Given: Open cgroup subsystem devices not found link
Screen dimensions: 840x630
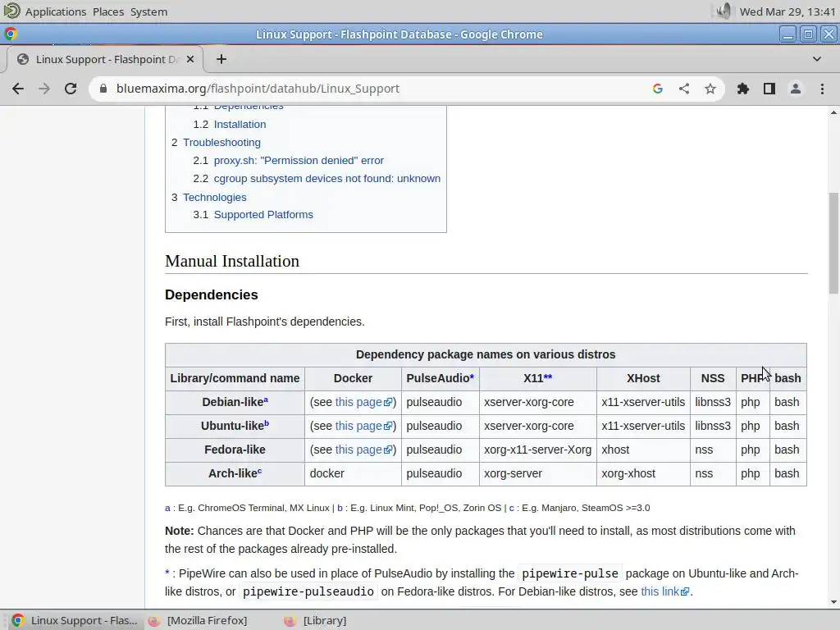Looking at the screenshot, I should (x=326, y=178).
